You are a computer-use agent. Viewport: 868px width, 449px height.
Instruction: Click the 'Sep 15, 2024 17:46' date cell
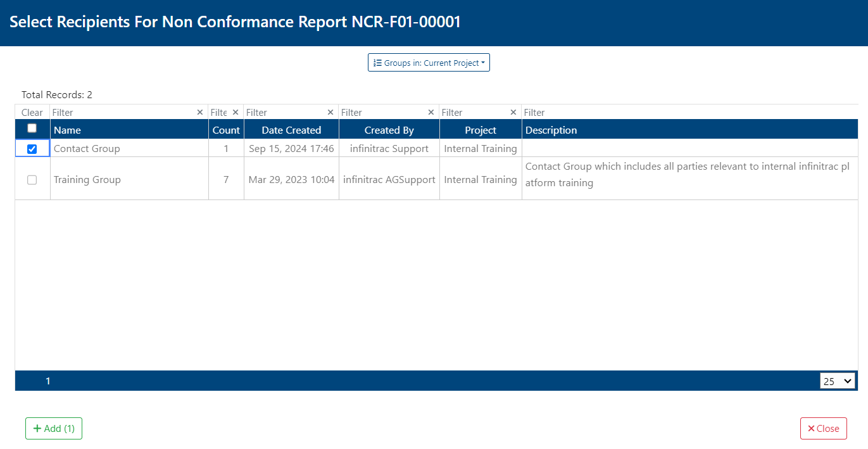291,148
